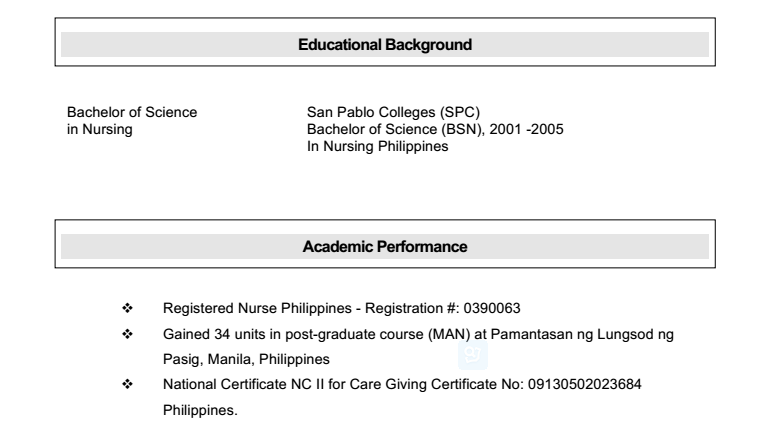Click the Academic Performance heading
766x426 pixels.
(x=385, y=246)
